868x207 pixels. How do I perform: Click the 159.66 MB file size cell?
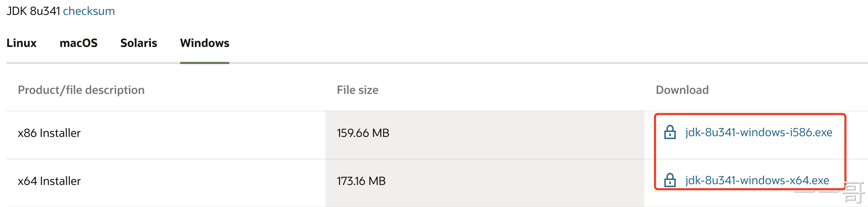(x=363, y=133)
